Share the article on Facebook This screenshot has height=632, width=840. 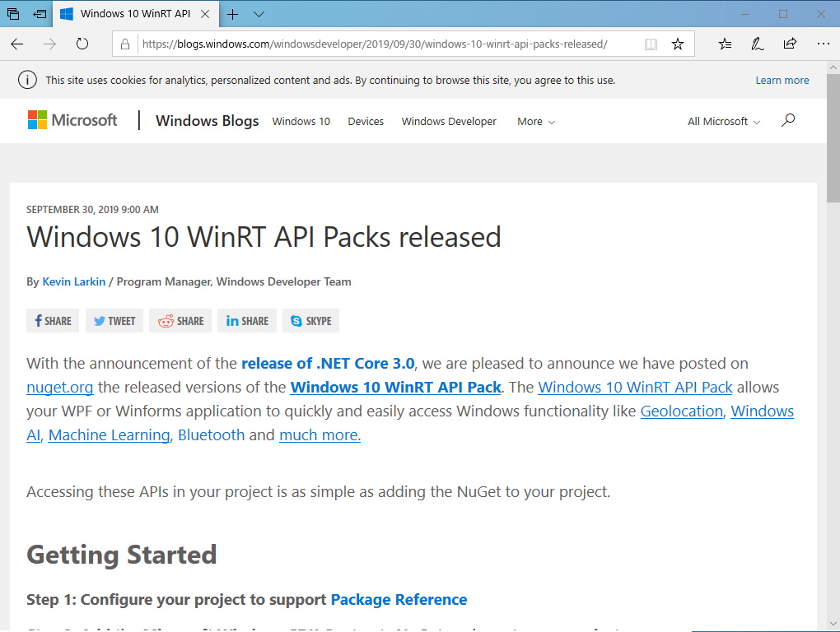tap(52, 320)
